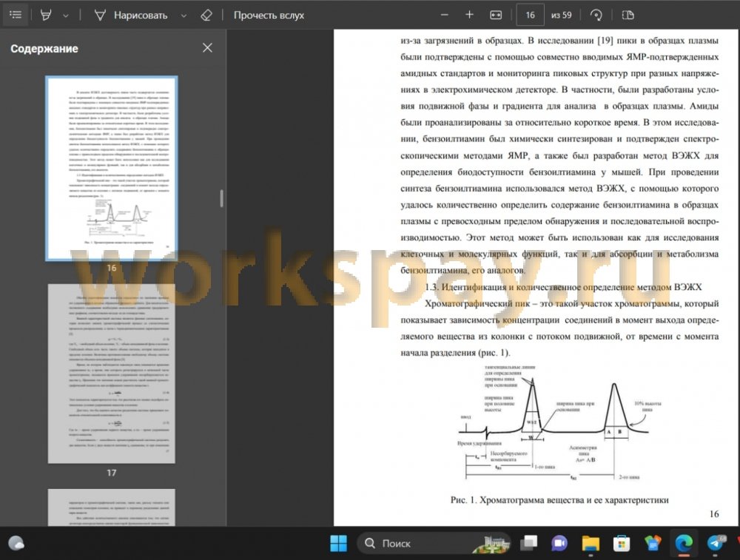This screenshot has width=740, height=560.
Task: Switch to Microsoft Edge on taskbar
Action: pos(683,544)
